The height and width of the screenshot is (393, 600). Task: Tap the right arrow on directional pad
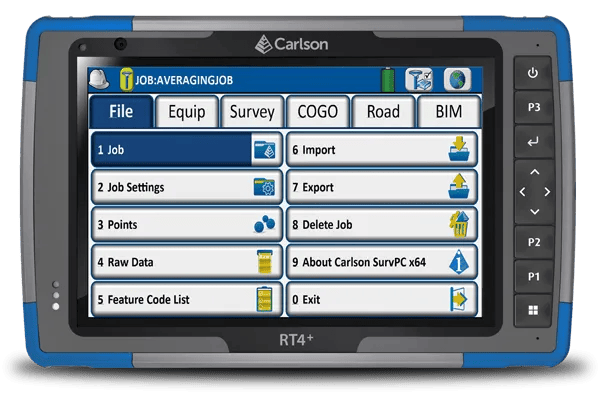pos(548,192)
